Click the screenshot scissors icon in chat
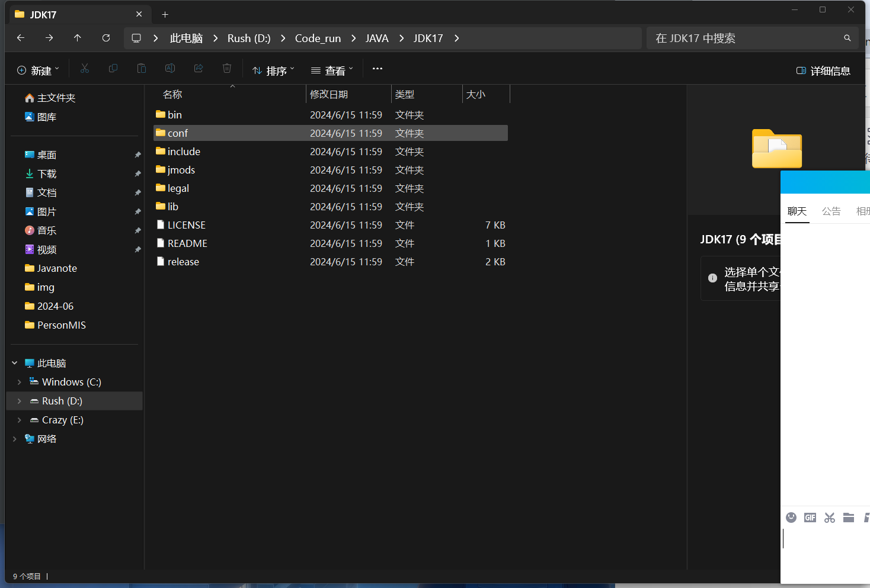The image size is (870, 588). coord(830,518)
